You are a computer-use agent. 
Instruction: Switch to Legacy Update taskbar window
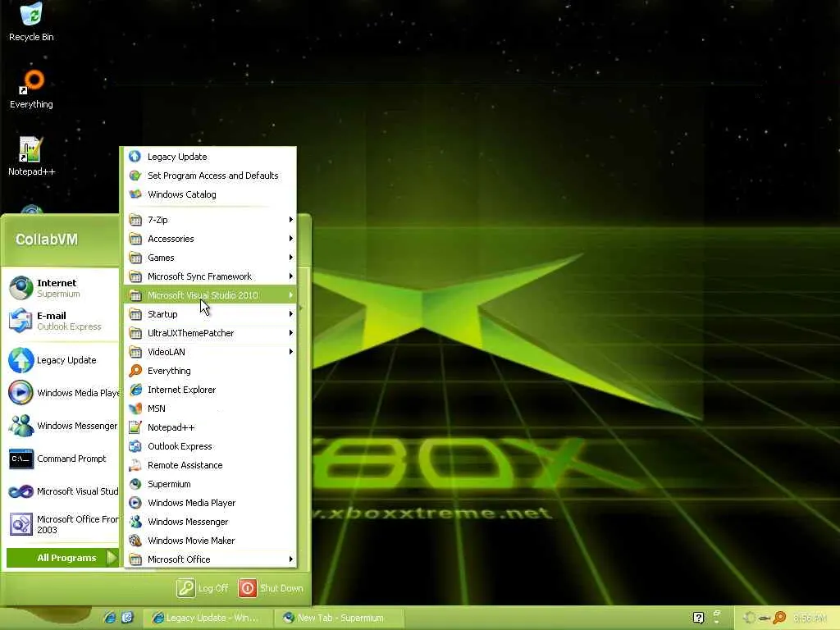point(208,618)
